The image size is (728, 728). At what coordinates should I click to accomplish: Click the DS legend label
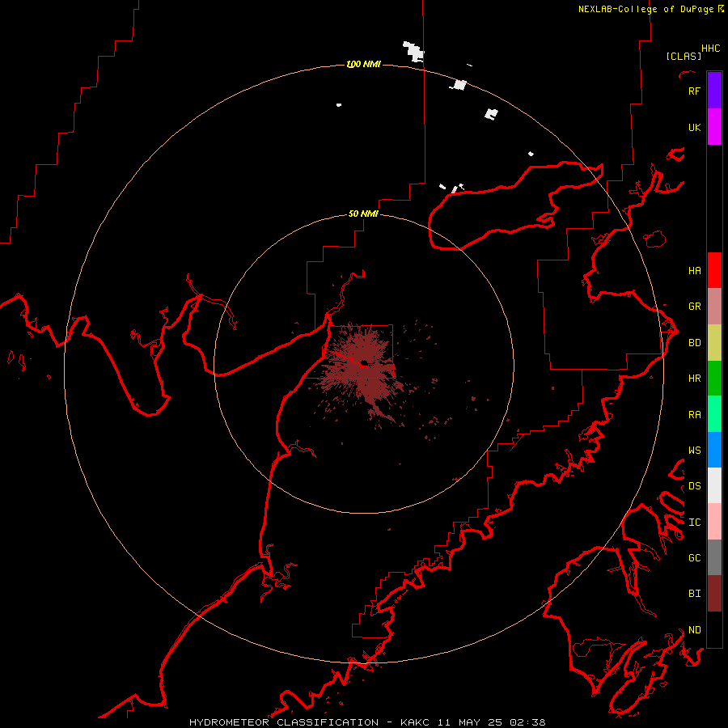pyautogui.click(x=695, y=486)
